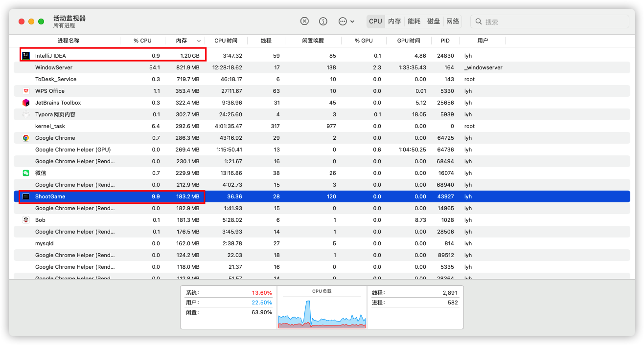Viewport: 644px width, 345px height.
Task: Switch to the 网络 tab
Action: click(453, 22)
